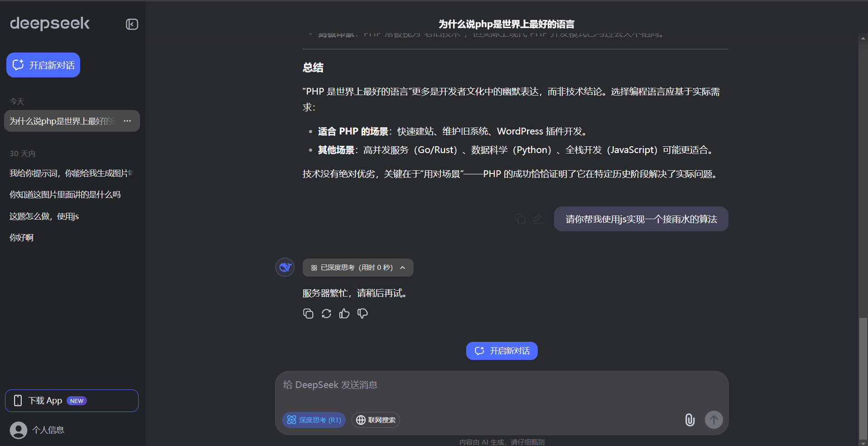Click the chat icon in sidebar 开启新对话 button

click(x=18, y=65)
